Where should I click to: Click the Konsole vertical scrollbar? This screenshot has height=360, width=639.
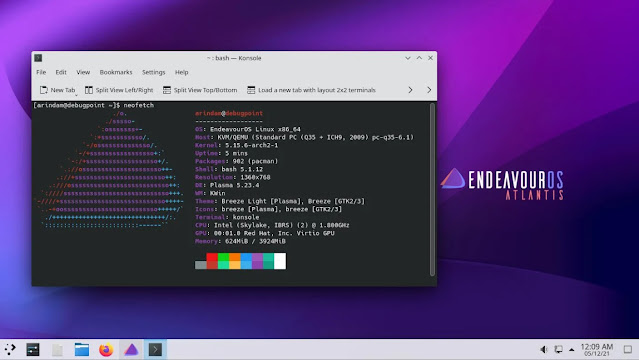(x=432, y=190)
